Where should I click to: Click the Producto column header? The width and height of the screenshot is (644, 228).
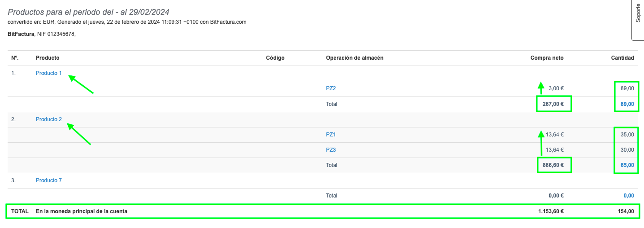click(x=48, y=58)
